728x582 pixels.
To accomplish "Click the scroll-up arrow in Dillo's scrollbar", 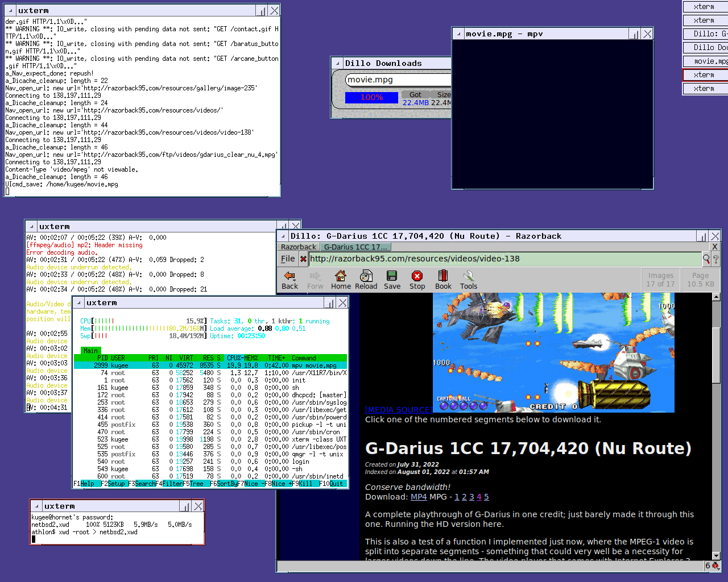I will pos(716,297).
